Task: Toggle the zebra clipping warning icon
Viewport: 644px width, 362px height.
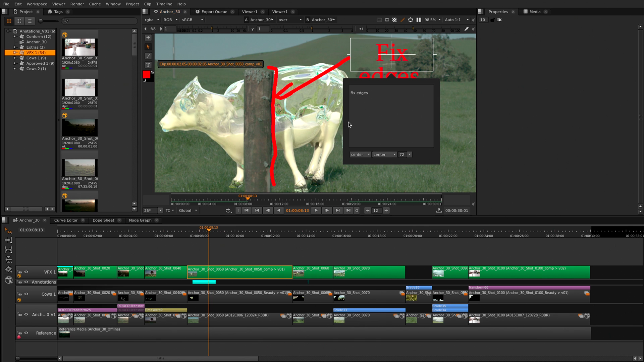Action: click(x=395, y=20)
